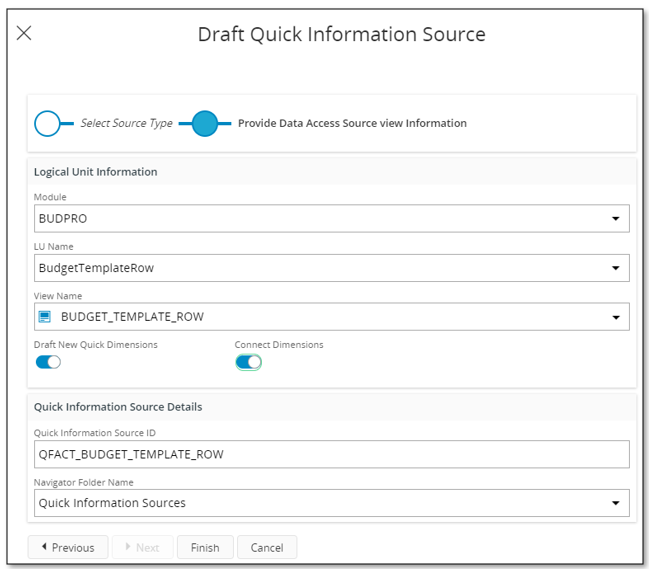The image size is (649, 569).
Task: Toggle the Connect Dimensions switch
Action: pos(248,362)
